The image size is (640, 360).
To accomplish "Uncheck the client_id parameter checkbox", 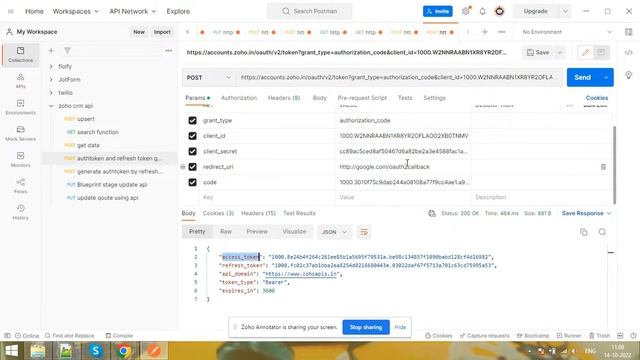I will click(192, 136).
